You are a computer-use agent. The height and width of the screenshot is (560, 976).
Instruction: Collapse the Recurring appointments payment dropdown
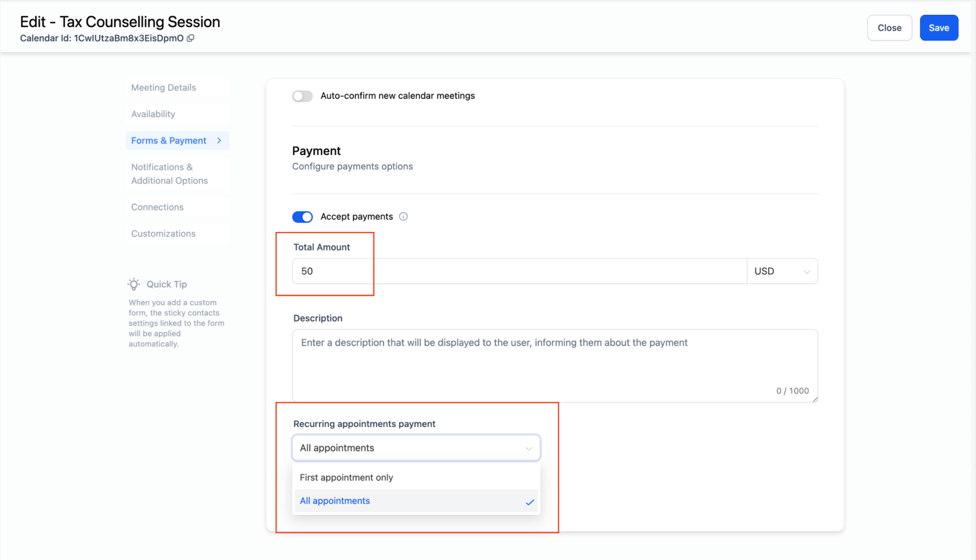416,448
